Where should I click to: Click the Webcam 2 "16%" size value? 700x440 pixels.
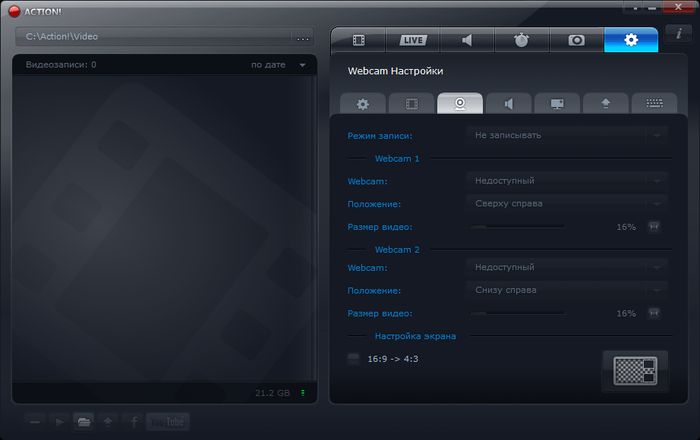626,314
